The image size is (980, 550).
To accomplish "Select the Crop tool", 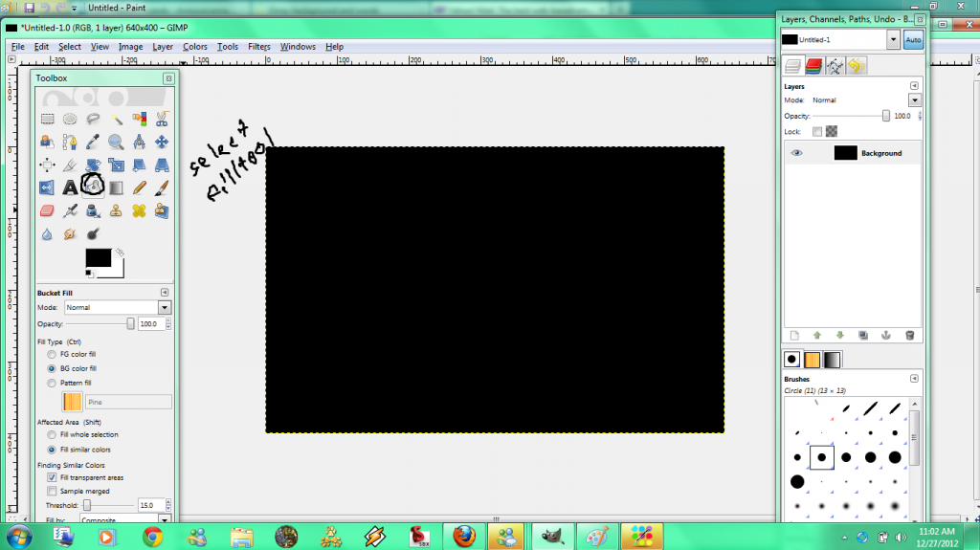I will 70,165.
